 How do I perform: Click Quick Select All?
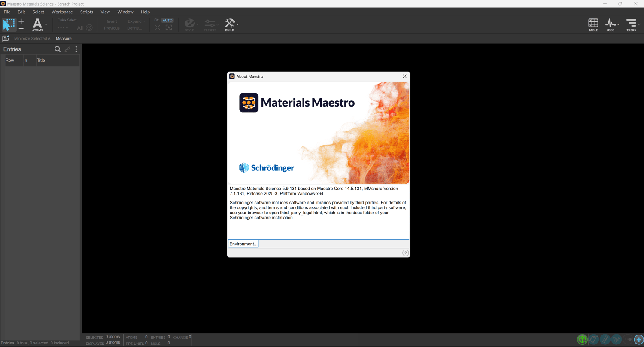pyautogui.click(x=80, y=28)
